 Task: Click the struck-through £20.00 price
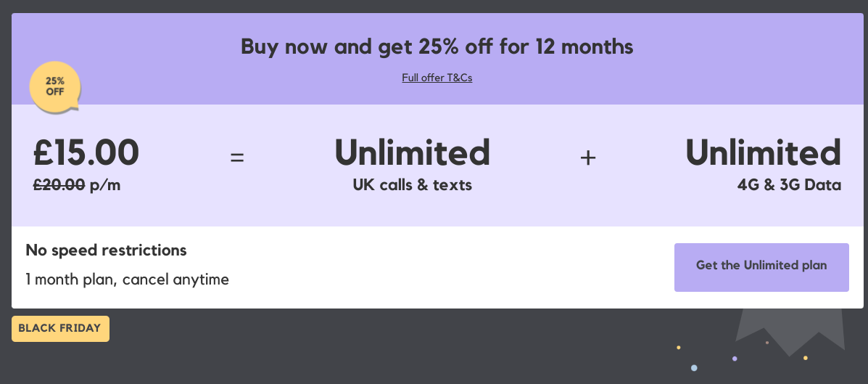(59, 184)
